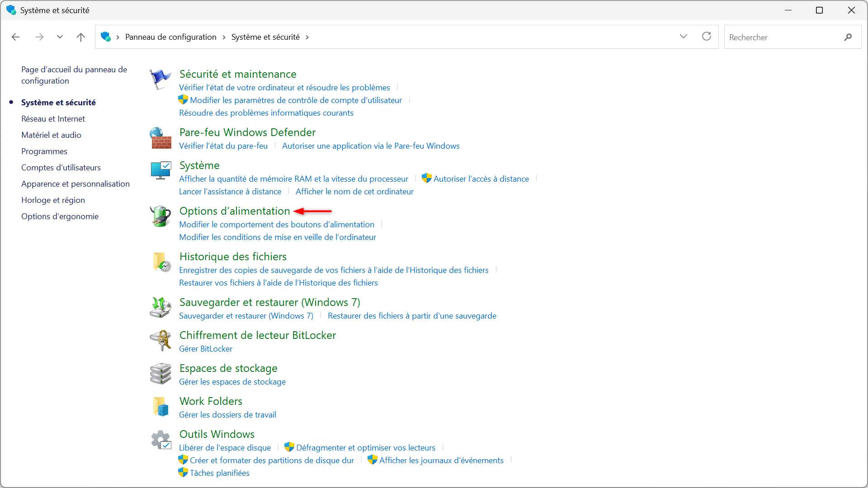This screenshot has width=868, height=488.
Task: Go up one level with up arrow
Action: pyautogui.click(x=81, y=37)
